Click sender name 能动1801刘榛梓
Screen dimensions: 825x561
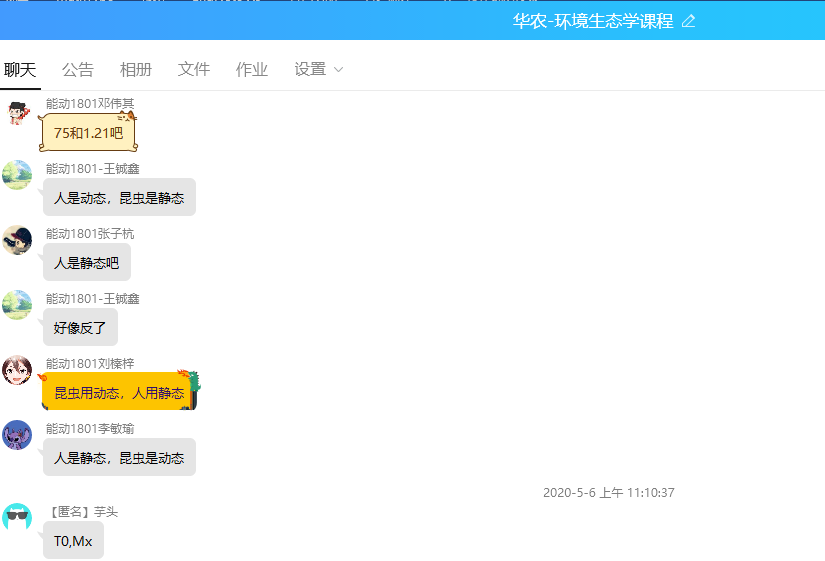90,363
